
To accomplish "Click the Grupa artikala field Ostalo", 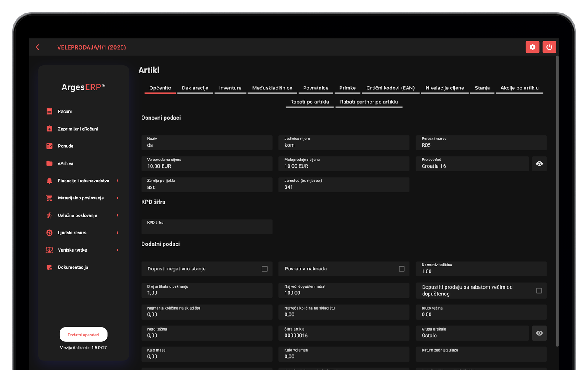I will [x=472, y=333].
